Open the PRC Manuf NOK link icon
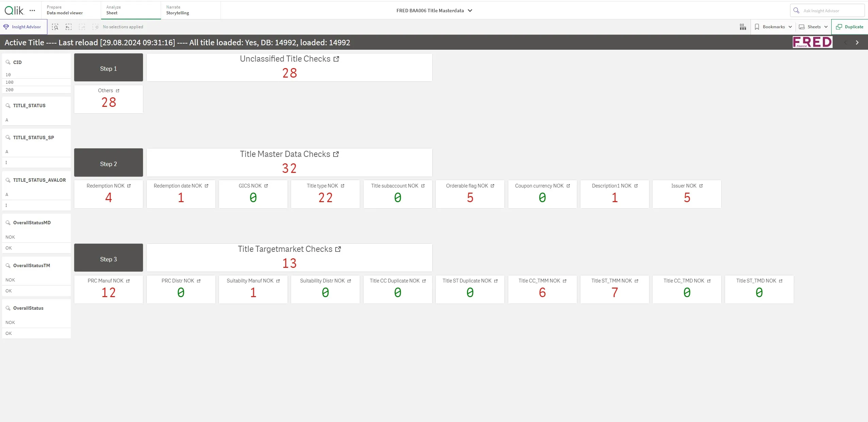The image size is (868, 422). click(x=128, y=281)
